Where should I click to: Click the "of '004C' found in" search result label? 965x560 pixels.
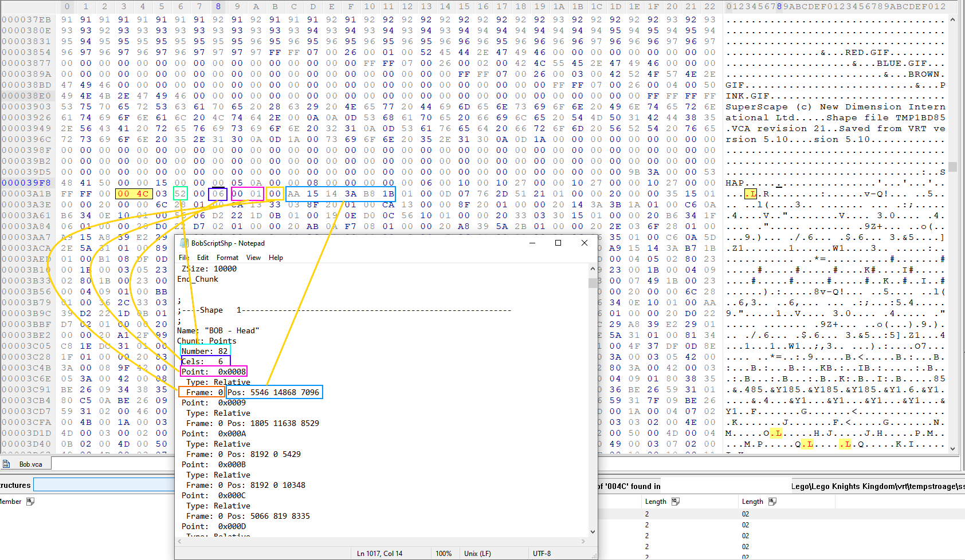click(629, 486)
